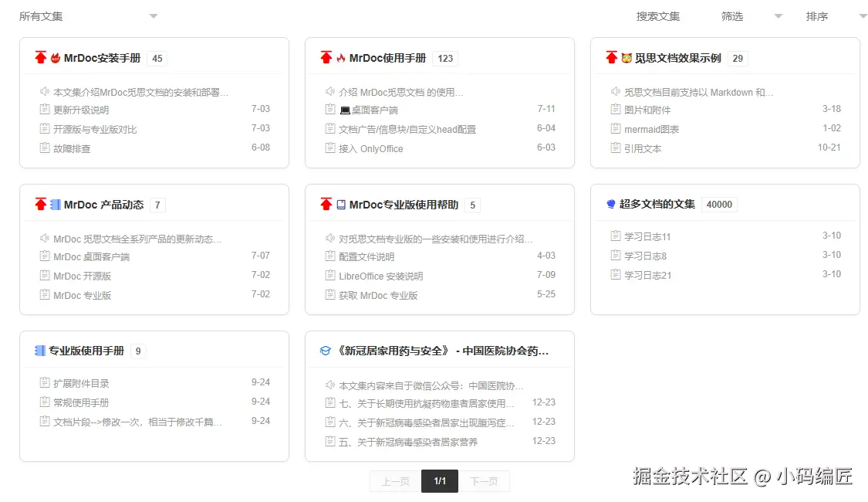Screen dimensions: 868x502
Task: Click document icon beside 六、关于新冠病毒感染者居家出现腹泻
Action: (x=330, y=422)
